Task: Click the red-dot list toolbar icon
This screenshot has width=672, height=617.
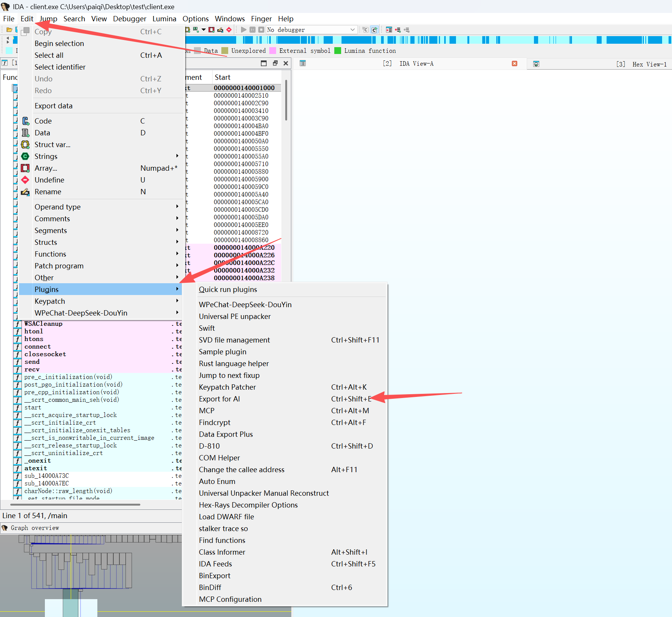Action: click(x=389, y=30)
